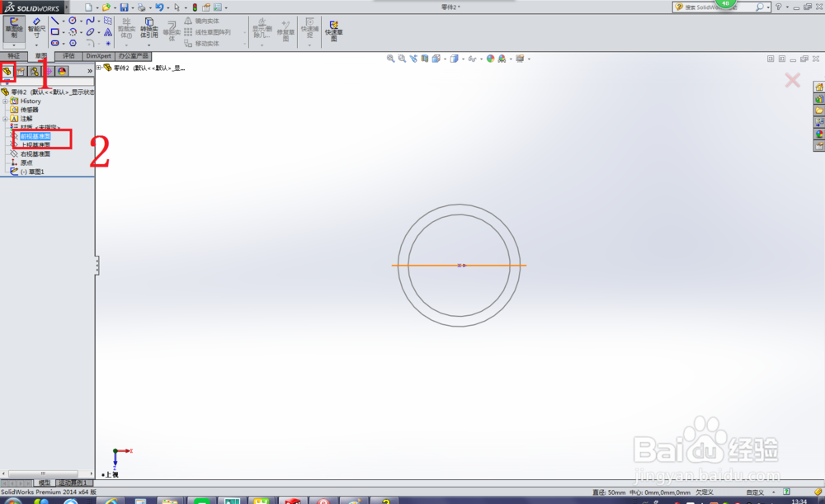Click the Sketch (草图绘制) button

[14, 27]
